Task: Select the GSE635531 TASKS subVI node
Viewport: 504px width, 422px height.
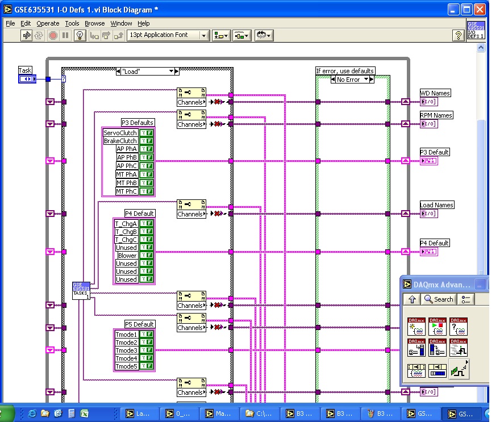Action: pos(81,291)
